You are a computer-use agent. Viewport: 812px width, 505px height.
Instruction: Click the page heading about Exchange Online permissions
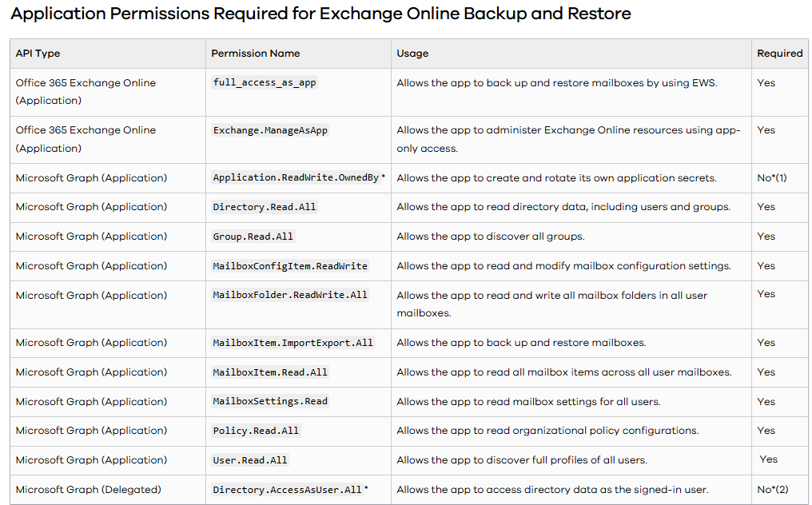(x=320, y=14)
